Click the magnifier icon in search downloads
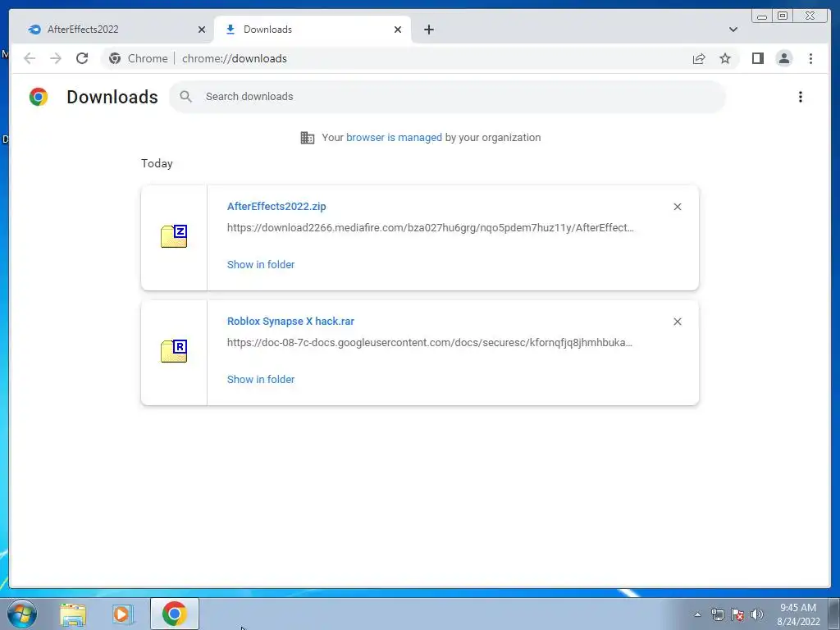The width and height of the screenshot is (840, 630). 185,97
